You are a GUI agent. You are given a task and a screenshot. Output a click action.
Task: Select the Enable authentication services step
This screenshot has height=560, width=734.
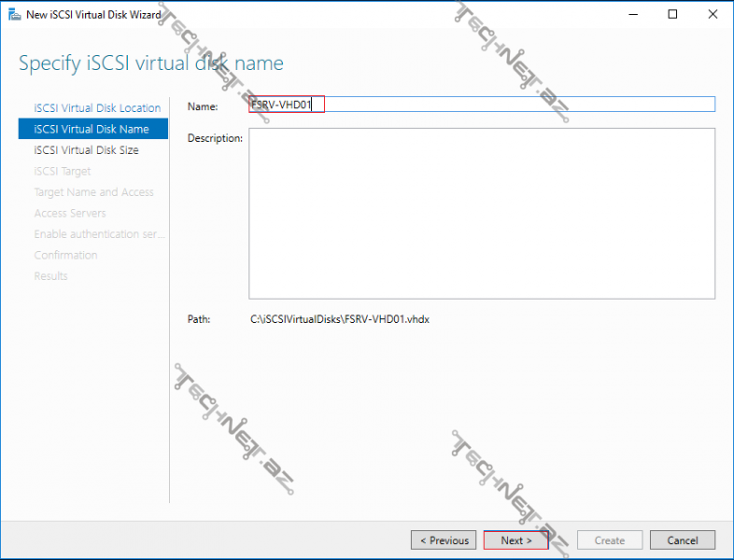click(x=99, y=234)
